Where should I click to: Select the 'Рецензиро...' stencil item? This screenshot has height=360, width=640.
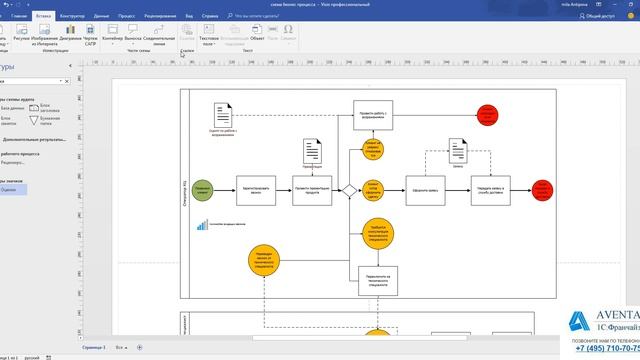tap(12, 162)
